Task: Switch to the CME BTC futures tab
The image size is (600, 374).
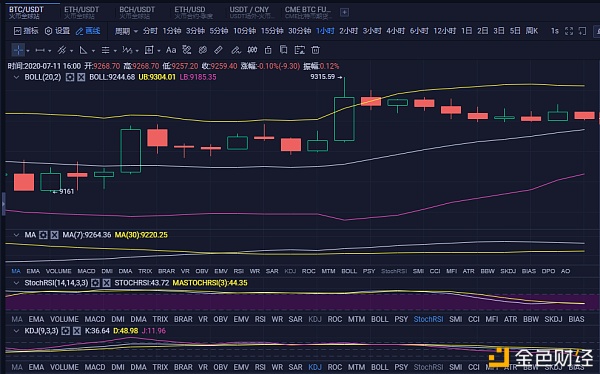Action: pos(308,12)
